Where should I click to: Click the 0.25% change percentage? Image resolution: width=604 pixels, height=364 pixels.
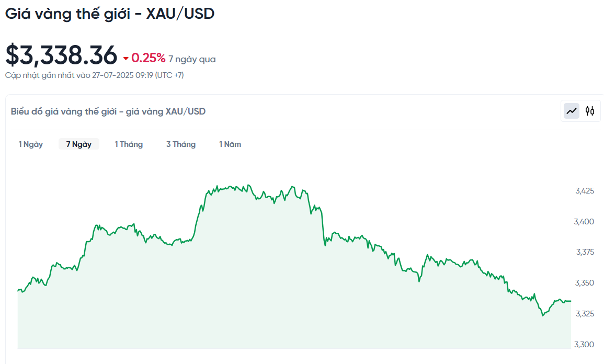pyautogui.click(x=149, y=58)
